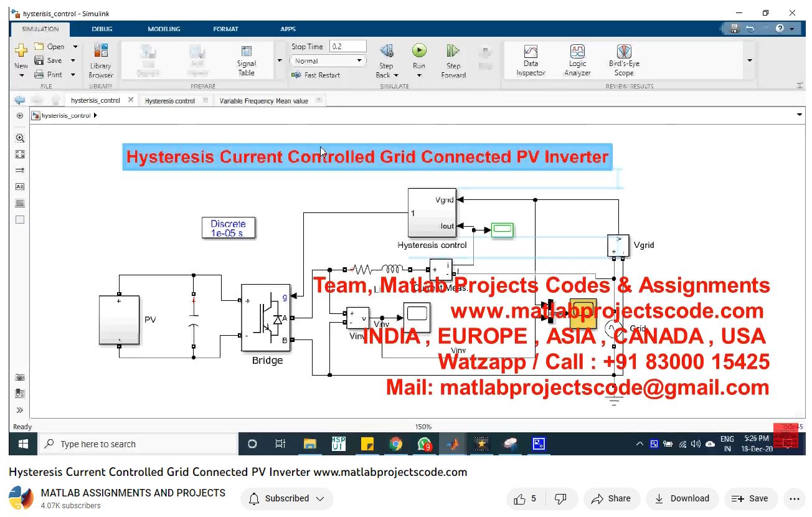The height and width of the screenshot is (517, 812).
Task: Click the dislike thumbs-down button
Action: (x=560, y=498)
